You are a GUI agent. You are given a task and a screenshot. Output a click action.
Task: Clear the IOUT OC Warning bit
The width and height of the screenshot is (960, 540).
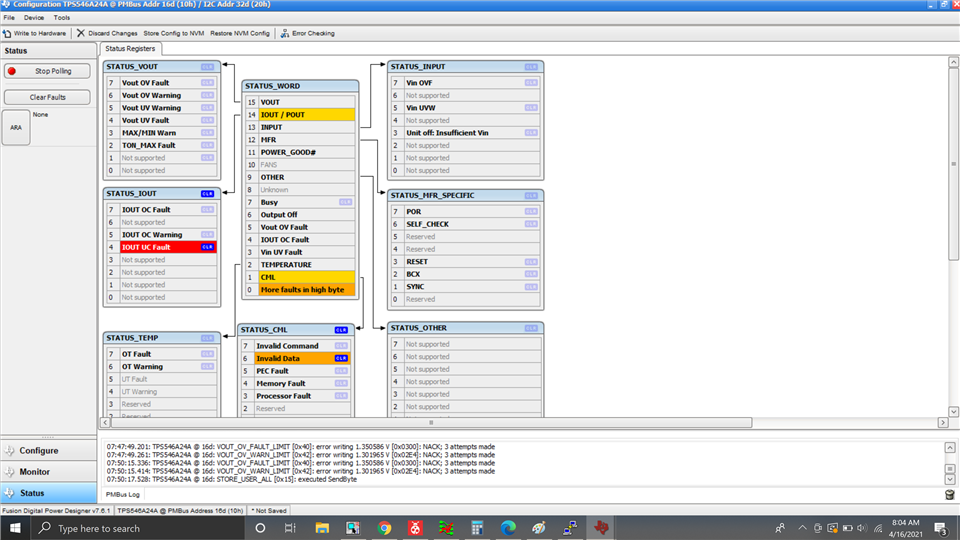[208, 234]
